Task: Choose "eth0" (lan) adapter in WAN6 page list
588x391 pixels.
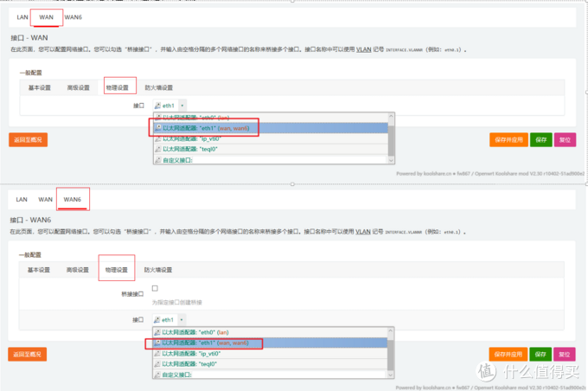Action: point(270,332)
